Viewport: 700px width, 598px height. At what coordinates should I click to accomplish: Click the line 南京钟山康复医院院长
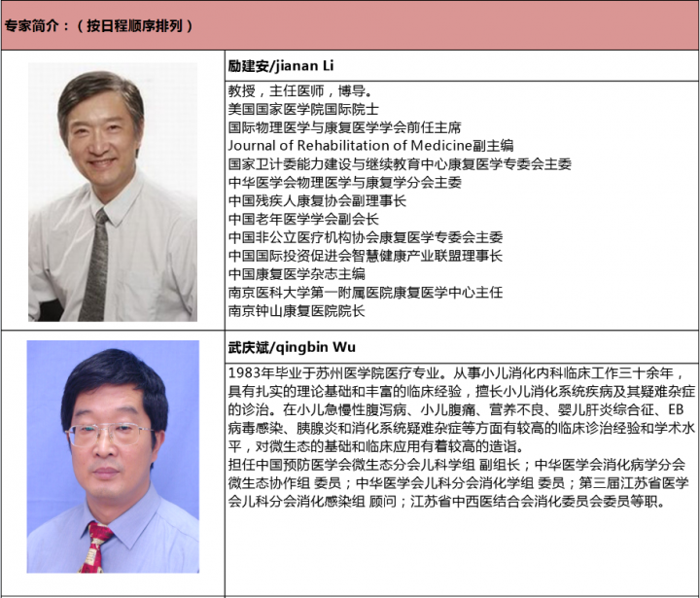[297, 311]
